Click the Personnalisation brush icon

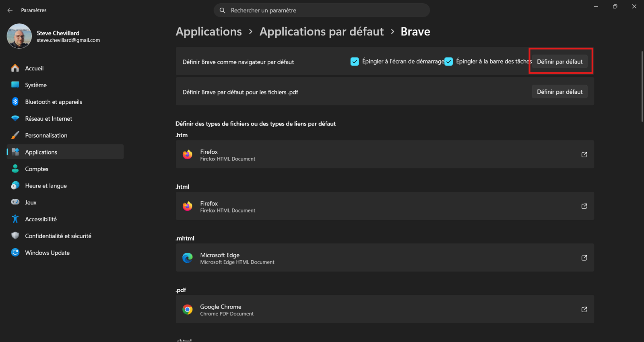(x=15, y=135)
